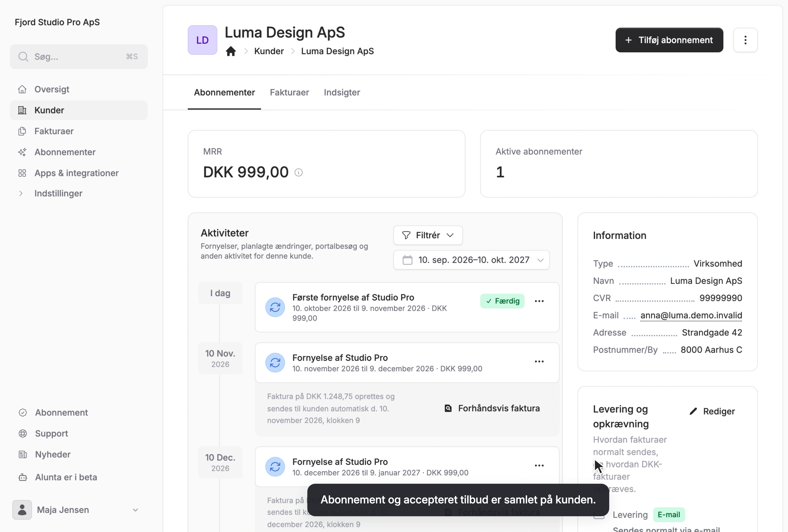Click the Fjord Studio Pro ApS title
Image resolution: width=788 pixels, height=532 pixels.
pyautogui.click(x=57, y=22)
